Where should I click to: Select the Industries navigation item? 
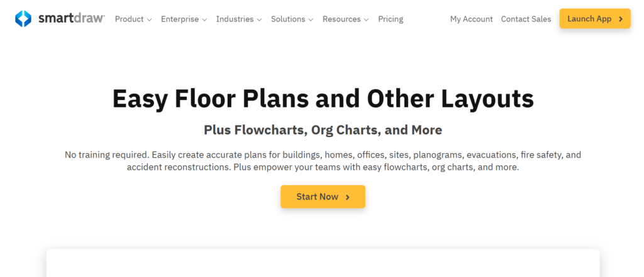click(x=235, y=19)
